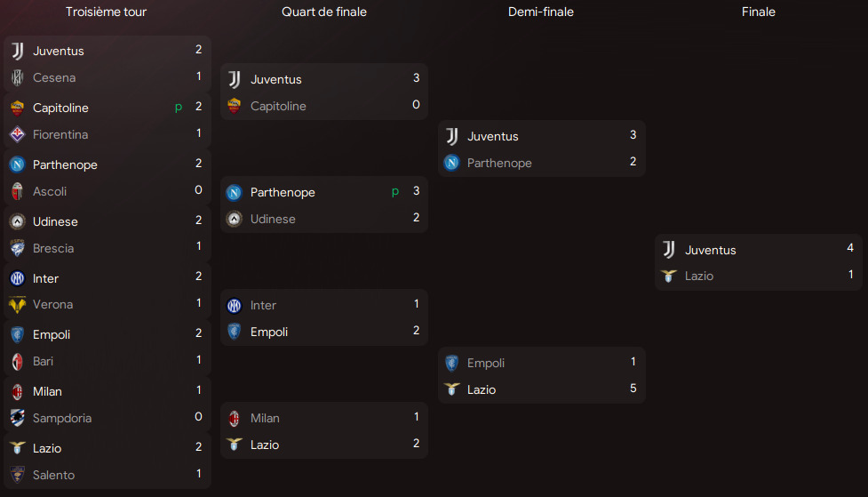Click the Salento club badge
The image size is (868, 497).
[17, 475]
